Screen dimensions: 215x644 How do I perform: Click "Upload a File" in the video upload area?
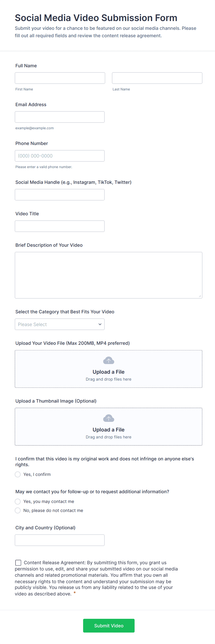(108, 372)
